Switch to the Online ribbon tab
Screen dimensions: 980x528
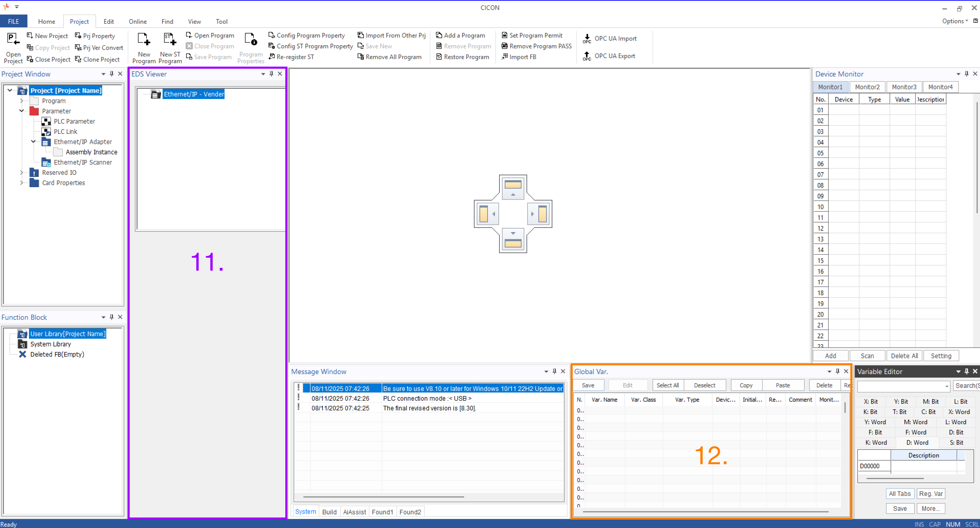point(137,22)
